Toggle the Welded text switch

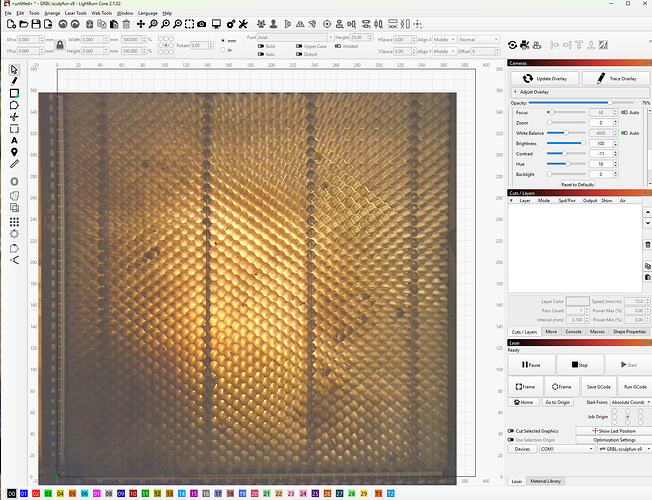338,46
